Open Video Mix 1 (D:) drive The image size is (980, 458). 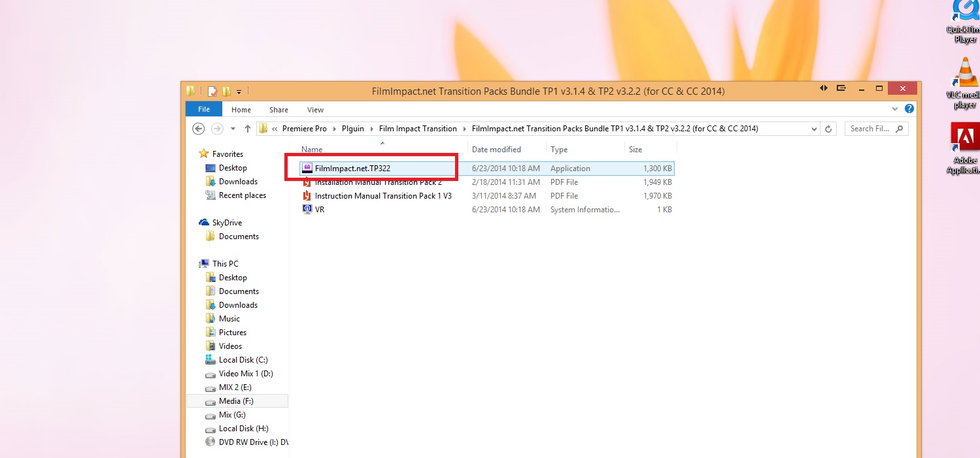tap(246, 374)
